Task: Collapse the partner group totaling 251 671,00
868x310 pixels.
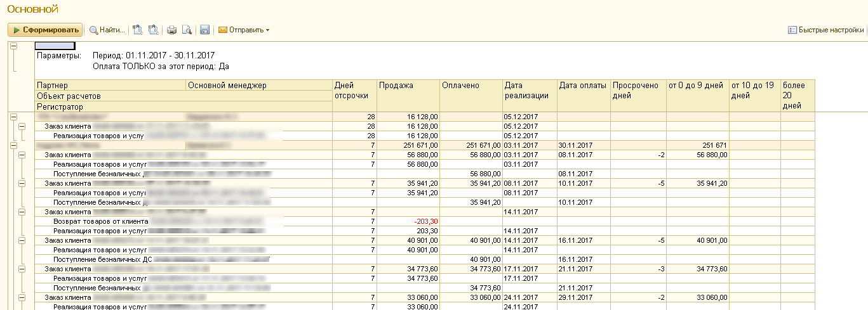Action: pos(13,145)
